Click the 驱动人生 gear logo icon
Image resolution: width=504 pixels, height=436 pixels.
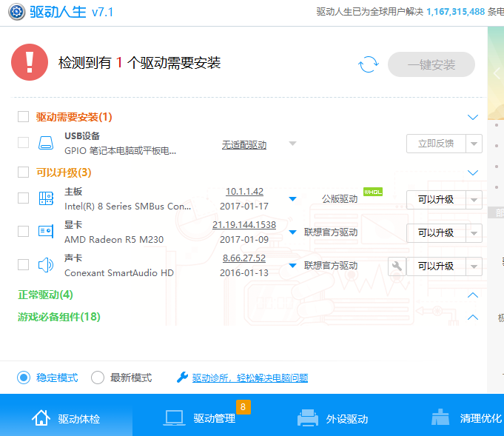point(17,12)
